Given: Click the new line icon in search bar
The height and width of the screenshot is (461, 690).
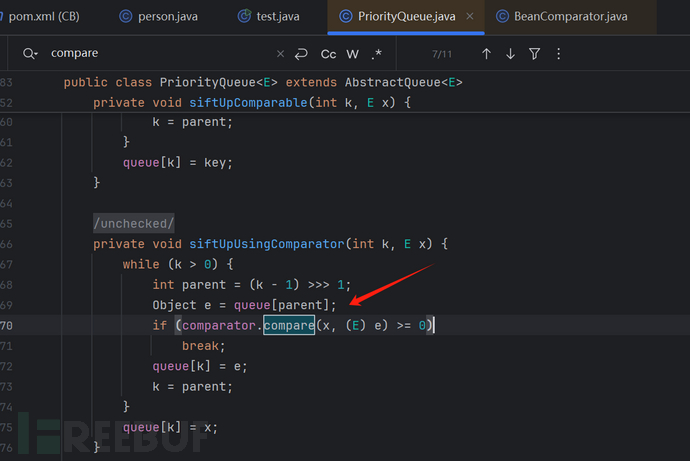Looking at the screenshot, I should pyautogui.click(x=301, y=53).
